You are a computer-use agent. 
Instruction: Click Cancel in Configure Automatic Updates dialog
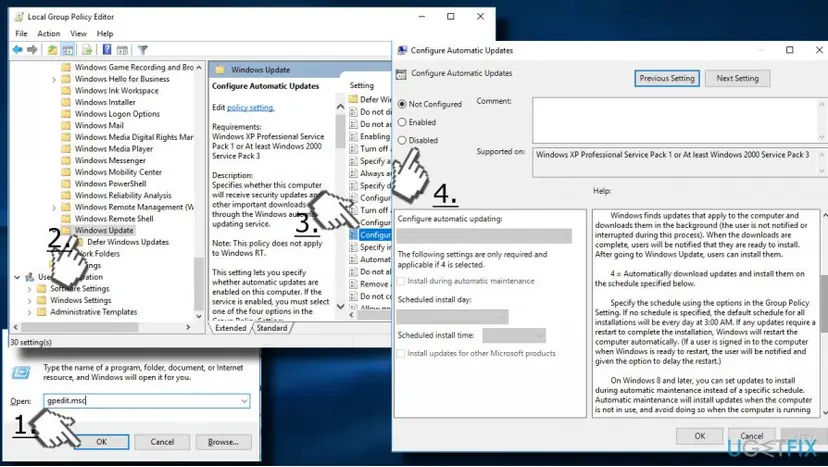(751, 436)
